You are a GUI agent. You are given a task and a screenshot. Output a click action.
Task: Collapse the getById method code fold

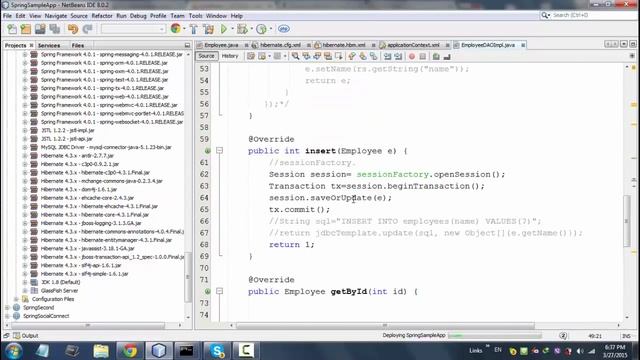(x=220, y=291)
